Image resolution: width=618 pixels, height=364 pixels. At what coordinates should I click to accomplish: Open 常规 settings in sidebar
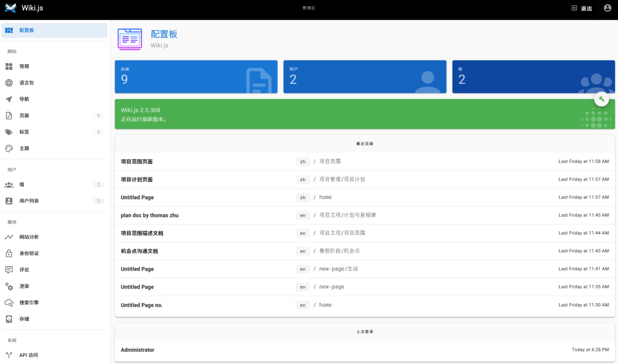click(x=24, y=66)
